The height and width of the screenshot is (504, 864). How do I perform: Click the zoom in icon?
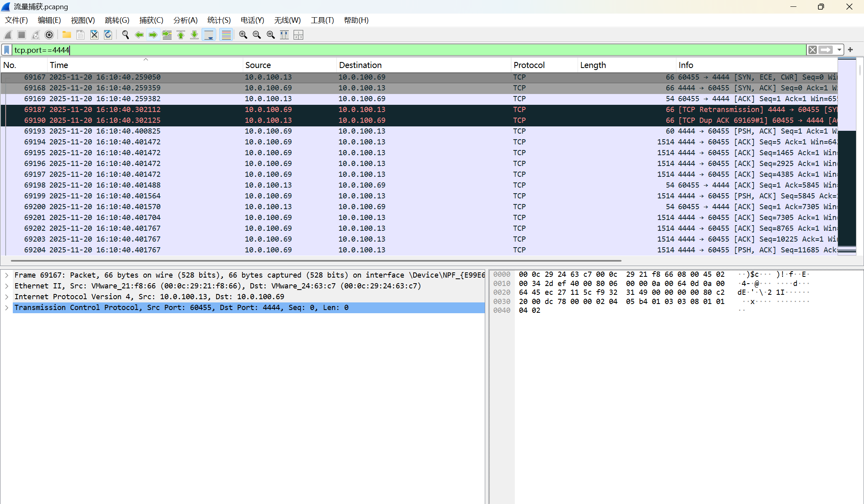tap(243, 35)
